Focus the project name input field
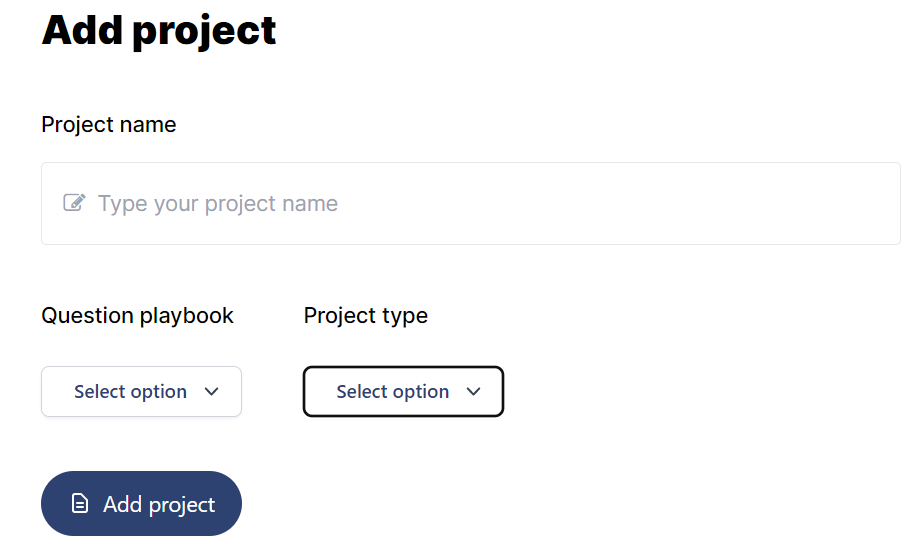The image size is (916, 550). tap(471, 203)
